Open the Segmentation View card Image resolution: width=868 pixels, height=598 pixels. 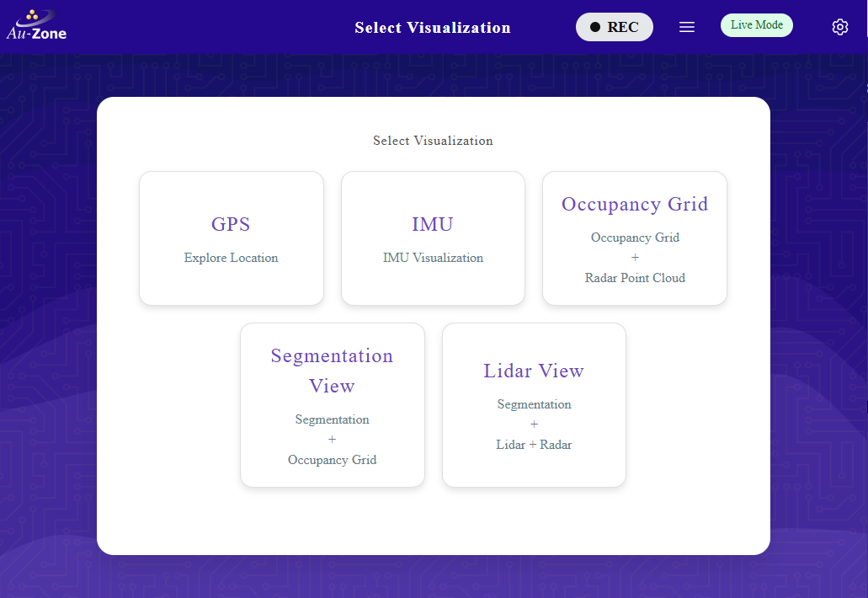332,405
